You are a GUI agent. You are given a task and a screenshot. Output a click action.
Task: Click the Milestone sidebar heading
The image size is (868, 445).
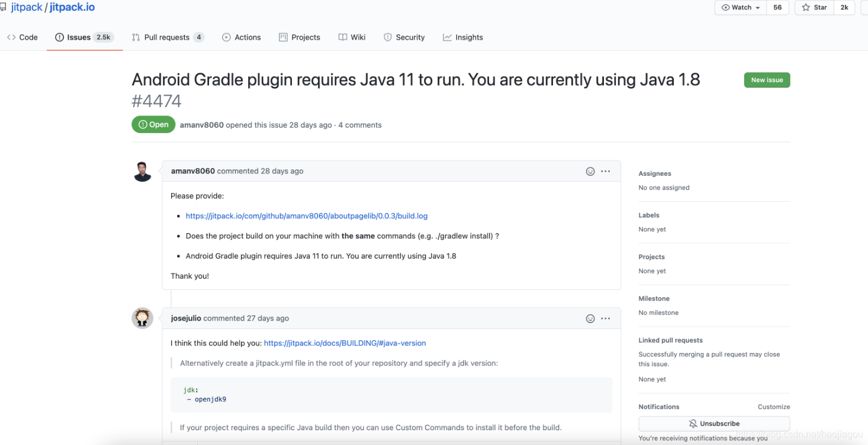coord(654,299)
